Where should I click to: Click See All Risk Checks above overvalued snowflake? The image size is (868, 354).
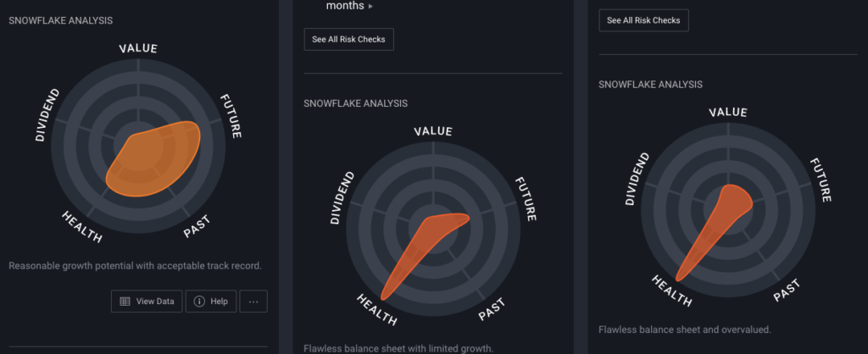tap(643, 20)
